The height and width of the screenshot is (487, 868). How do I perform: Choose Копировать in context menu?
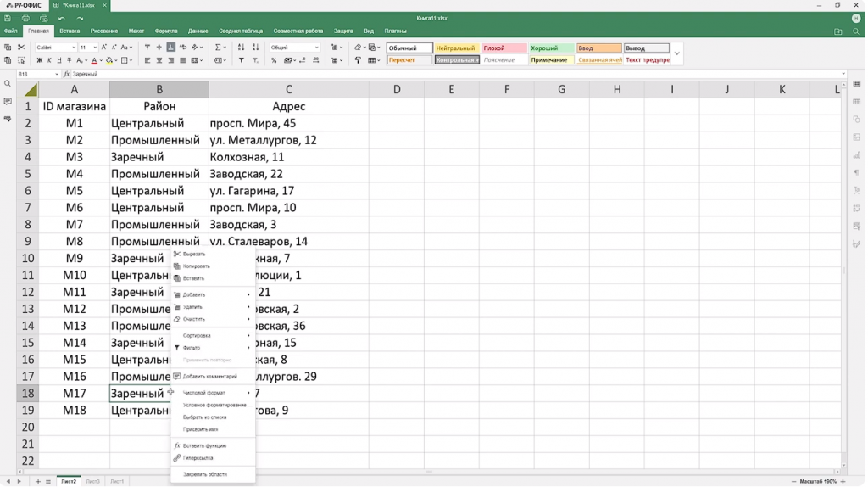coord(213,266)
